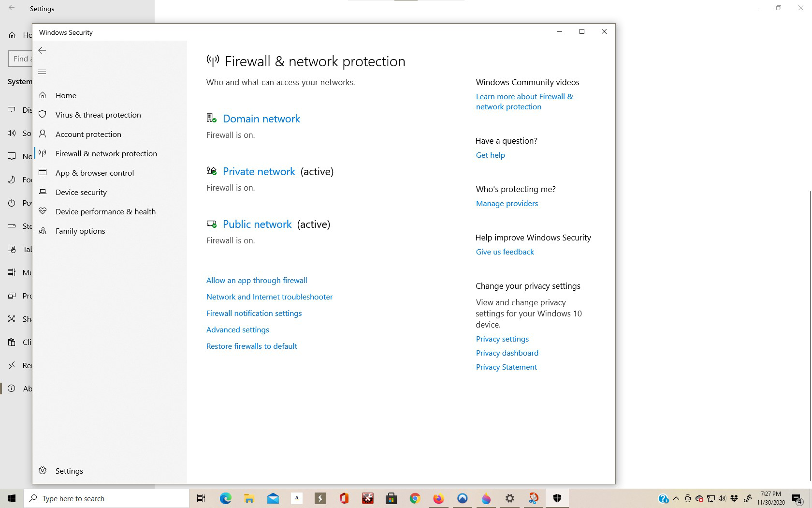
Task: Click the back arrow in Settings window
Action: tap(12, 8)
